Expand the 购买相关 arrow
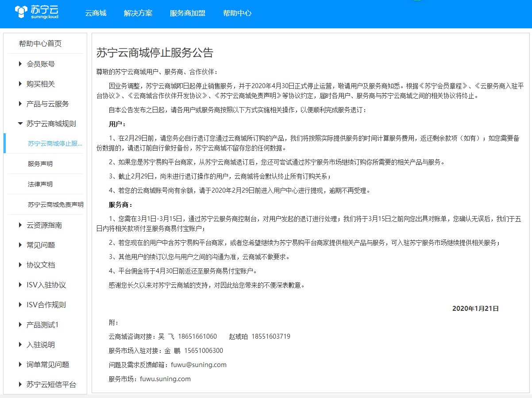The width and height of the screenshot is (532, 398). (20, 84)
